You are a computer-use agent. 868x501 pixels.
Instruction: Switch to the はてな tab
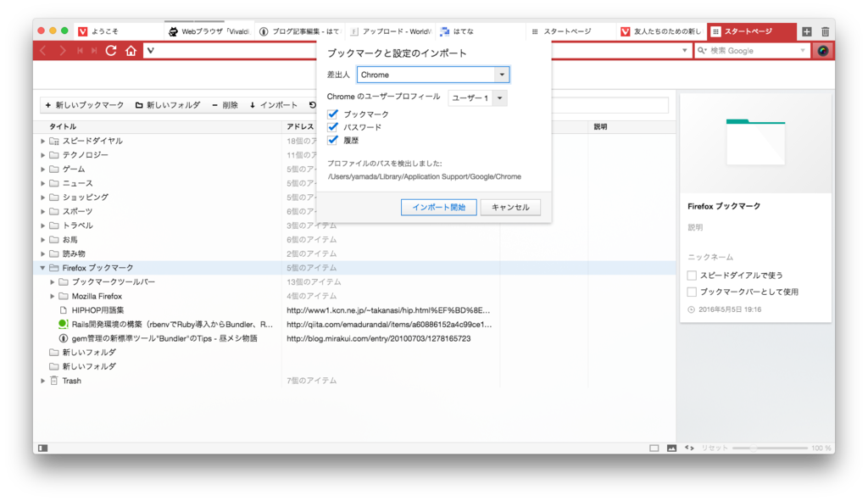pyautogui.click(x=481, y=31)
